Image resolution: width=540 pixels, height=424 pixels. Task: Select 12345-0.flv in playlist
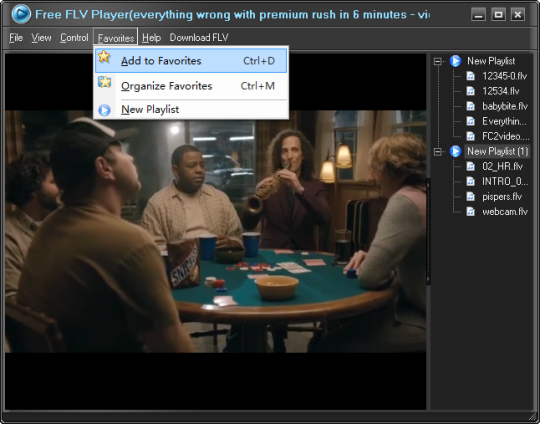point(505,76)
